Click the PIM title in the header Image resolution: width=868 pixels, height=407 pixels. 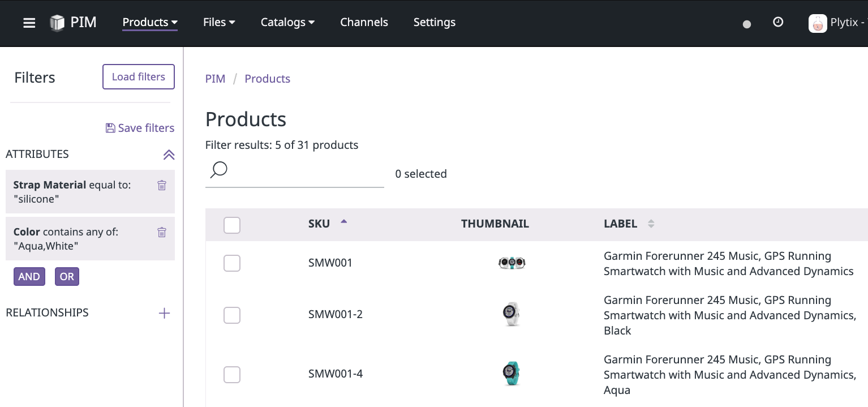click(84, 23)
